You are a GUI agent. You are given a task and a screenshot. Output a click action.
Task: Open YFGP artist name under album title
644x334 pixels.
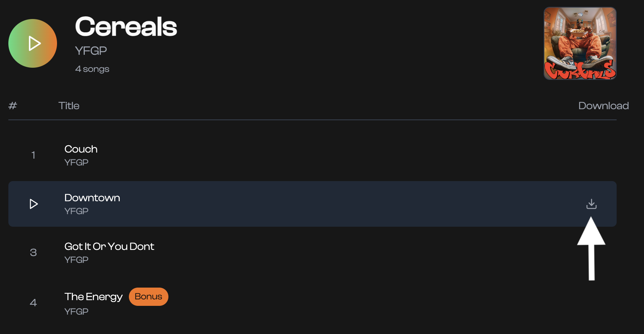(91, 51)
